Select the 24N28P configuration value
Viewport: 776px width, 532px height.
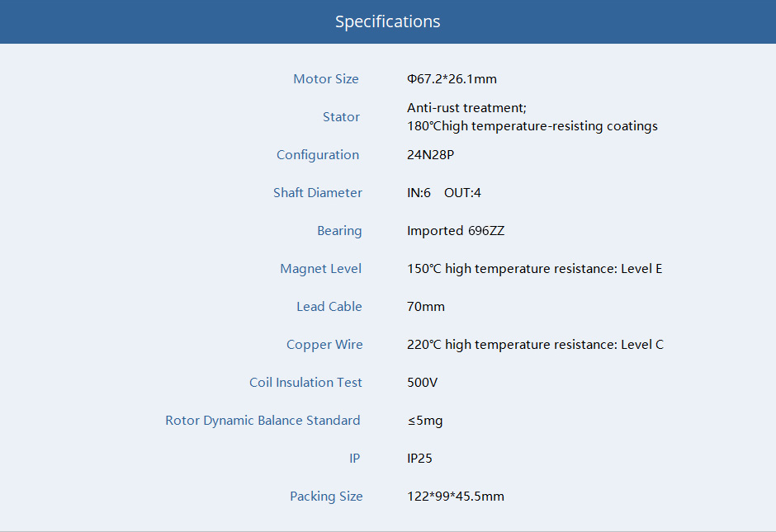coord(431,155)
